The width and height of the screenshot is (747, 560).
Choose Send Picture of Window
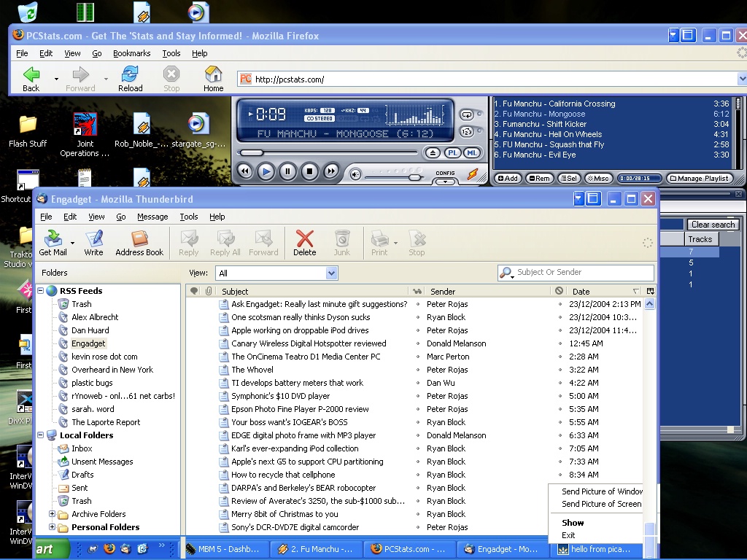click(602, 491)
